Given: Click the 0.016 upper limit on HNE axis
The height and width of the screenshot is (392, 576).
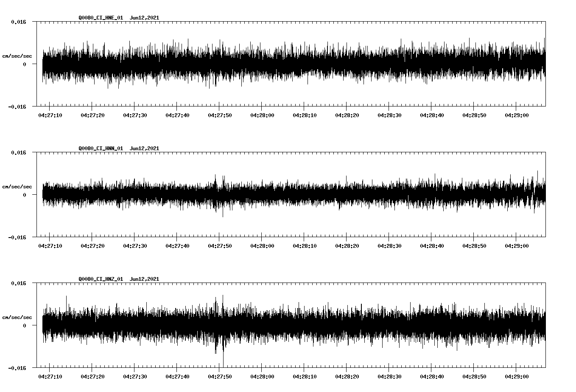Looking at the screenshot, I should coord(19,22).
